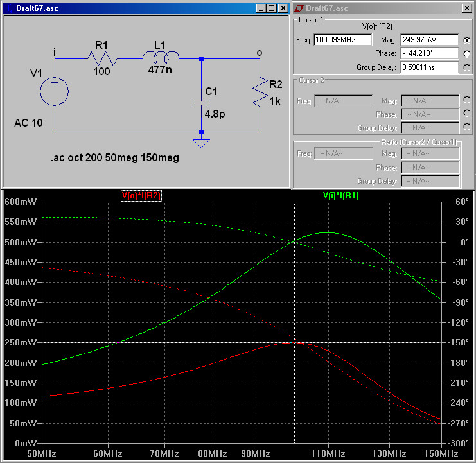Image resolution: width=476 pixels, height=463 pixels.
Task: Click the red V(o)*I(R2) trace label
Action: (141, 196)
